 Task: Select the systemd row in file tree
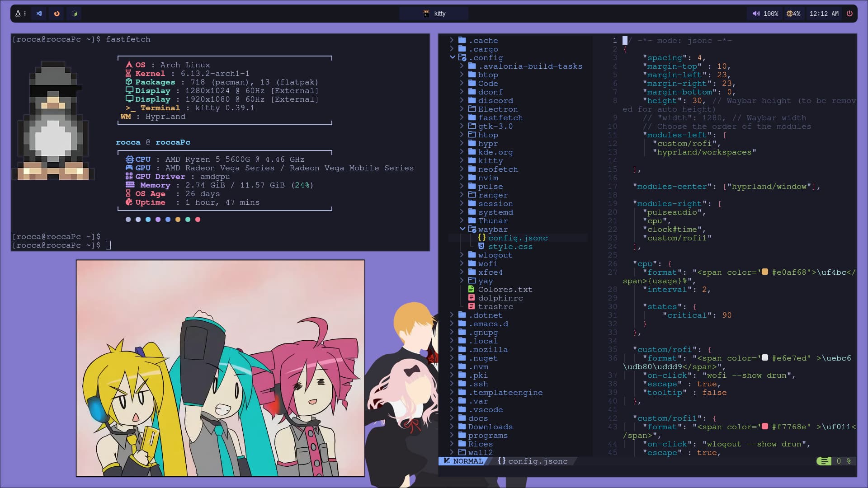[x=518, y=212]
